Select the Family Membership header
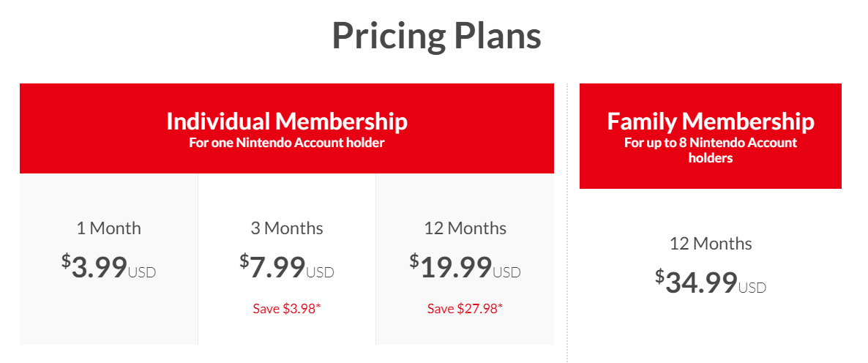 (710, 136)
